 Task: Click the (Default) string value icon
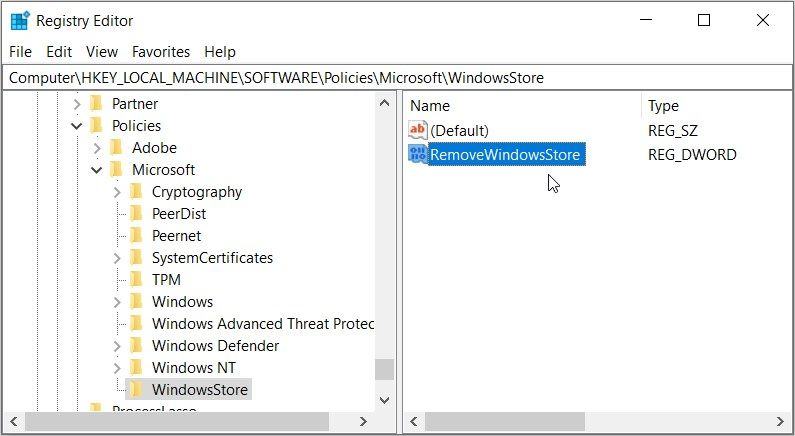click(x=418, y=130)
